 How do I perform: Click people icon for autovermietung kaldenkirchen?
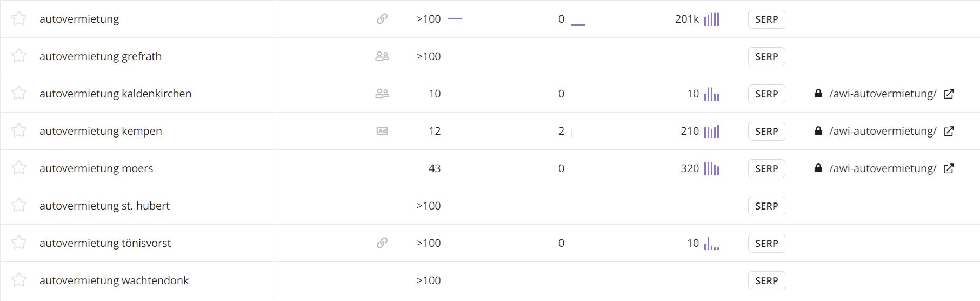pos(382,93)
